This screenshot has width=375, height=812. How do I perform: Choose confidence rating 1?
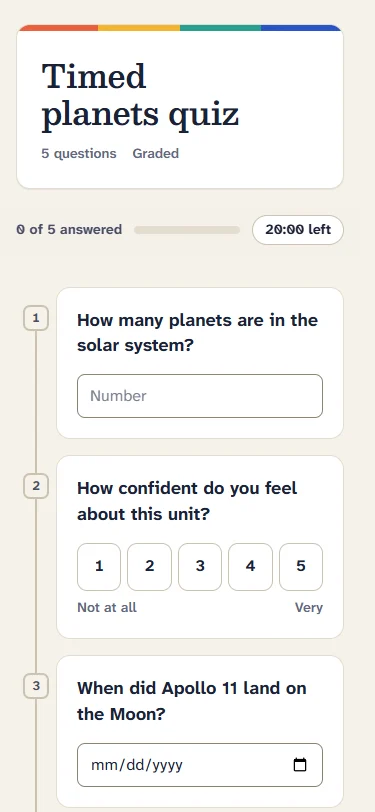(99, 567)
